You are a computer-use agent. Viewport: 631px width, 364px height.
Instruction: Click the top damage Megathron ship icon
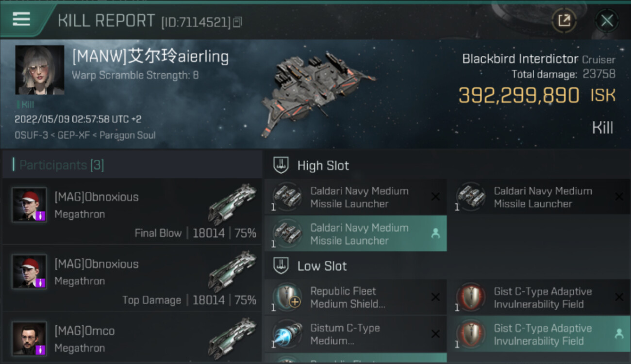(232, 271)
